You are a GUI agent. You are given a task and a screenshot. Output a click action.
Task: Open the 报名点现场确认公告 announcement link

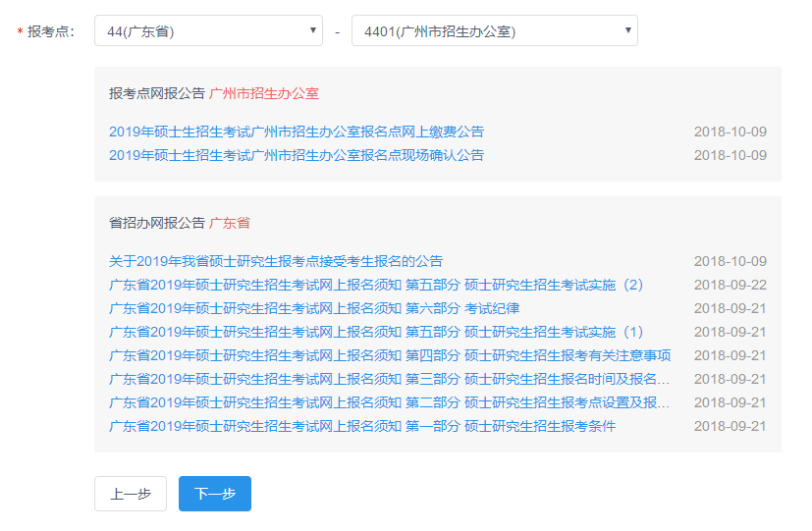pyautogui.click(x=296, y=155)
